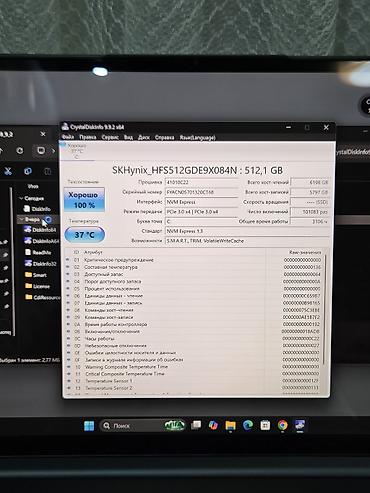This screenshot has height=493, width=370.
Task: Select attribute 13 Temperature Sensor 2 row
Action: click(x=193, y=388)
